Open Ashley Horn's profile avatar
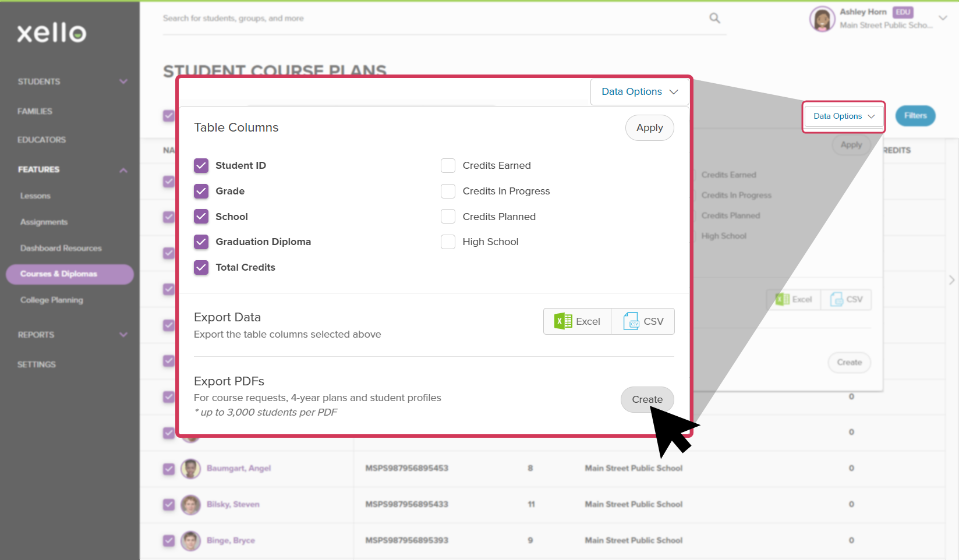Image resolution: width=959 pixels, height=560 pixels. (822, 19)
